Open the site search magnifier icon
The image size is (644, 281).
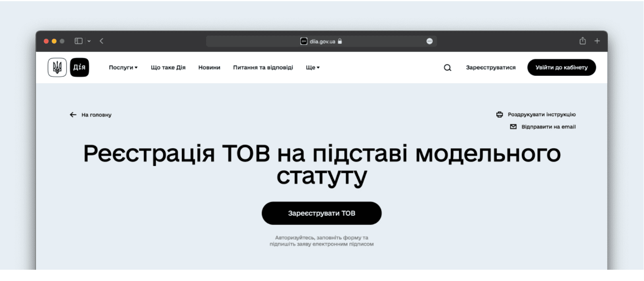click(x=447, y=68)
